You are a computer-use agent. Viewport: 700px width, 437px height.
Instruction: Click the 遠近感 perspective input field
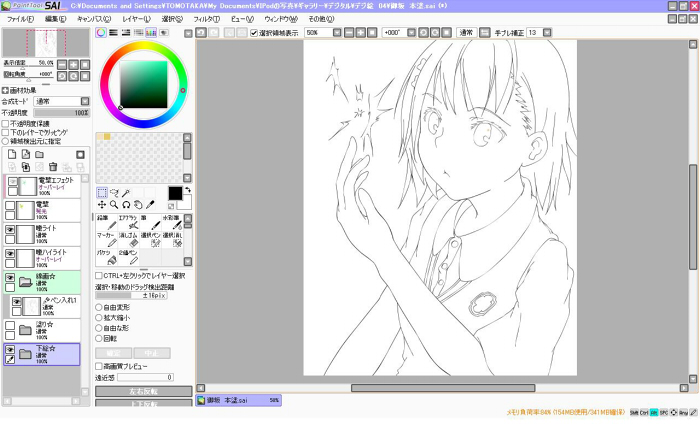coord(146,378)
